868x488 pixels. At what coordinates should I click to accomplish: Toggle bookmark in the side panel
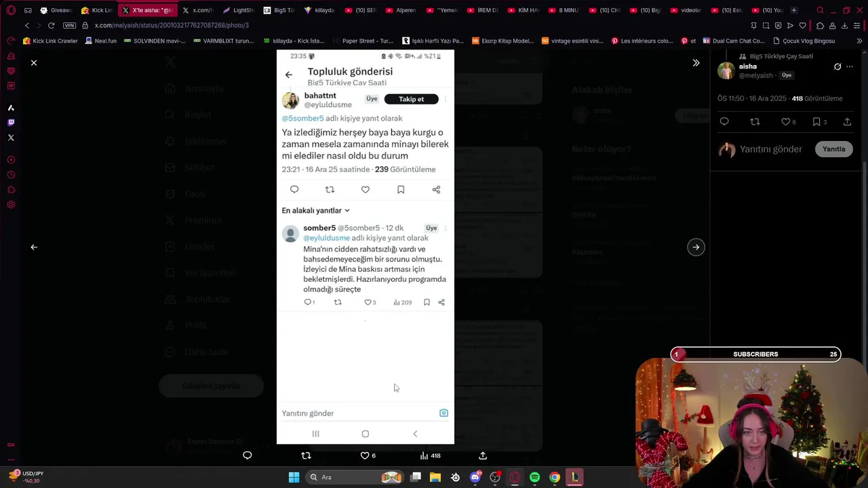819,122
